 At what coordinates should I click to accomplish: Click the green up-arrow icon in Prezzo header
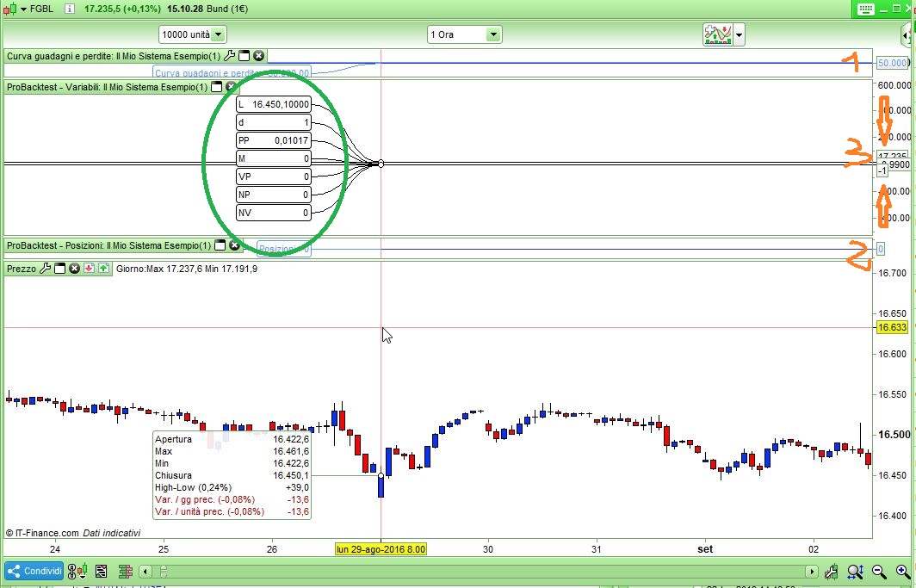click(x=103, y=269)
